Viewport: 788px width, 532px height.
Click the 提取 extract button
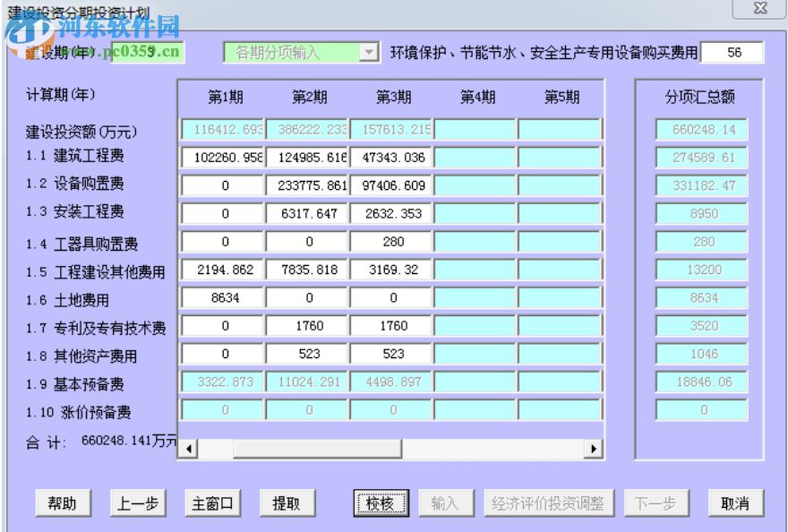click(288, 502)
